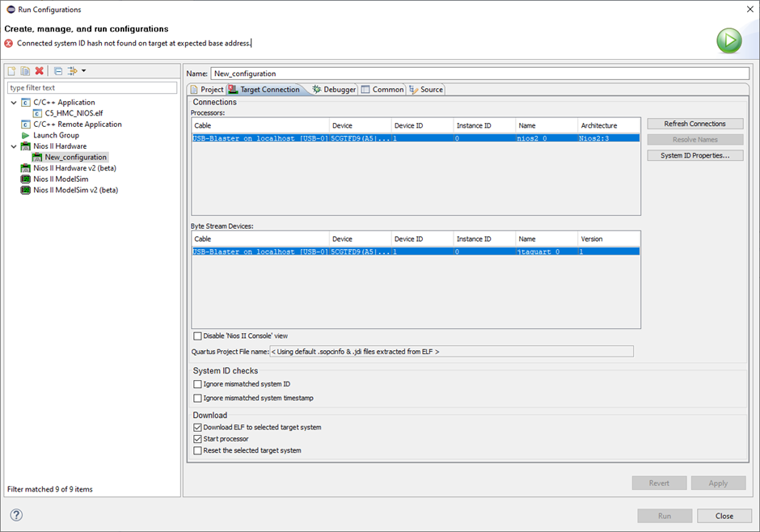Toggle Disable 'Nios II Console' view checkbox
Image resolution: width=760 pixels, height=532 pixels.
(198, 336)
